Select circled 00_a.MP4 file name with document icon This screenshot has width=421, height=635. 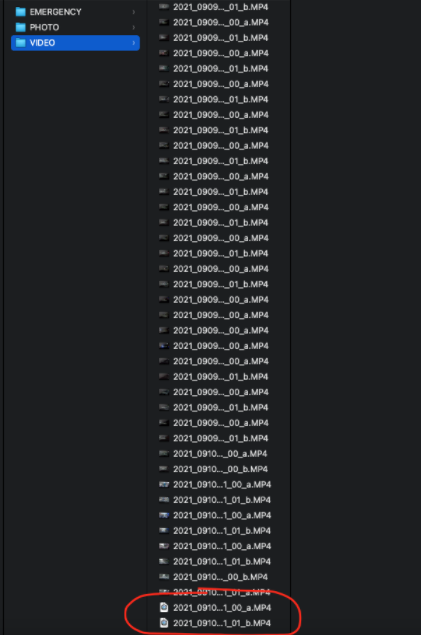click(222, 607)
